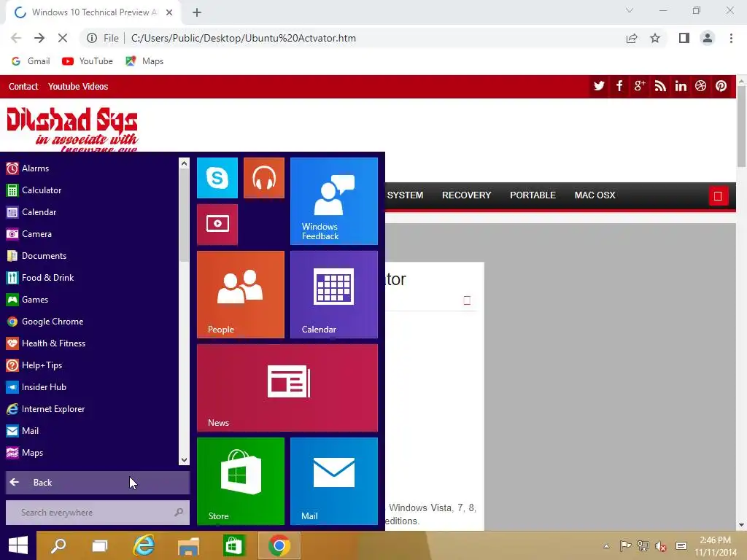Click the Youtube Videos link
This screenshot has height=560, width=747.
[78, 87]
